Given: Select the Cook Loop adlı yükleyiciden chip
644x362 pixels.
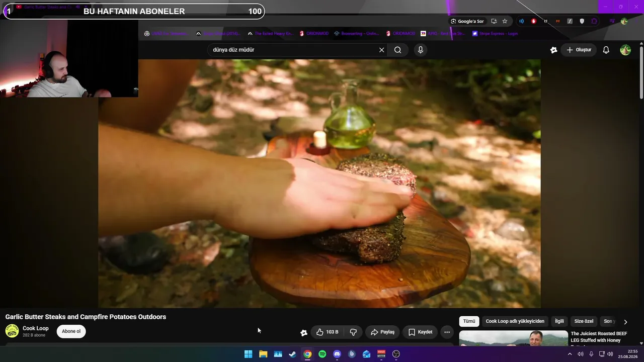Looking at the screenshot, I should point(515,321).
